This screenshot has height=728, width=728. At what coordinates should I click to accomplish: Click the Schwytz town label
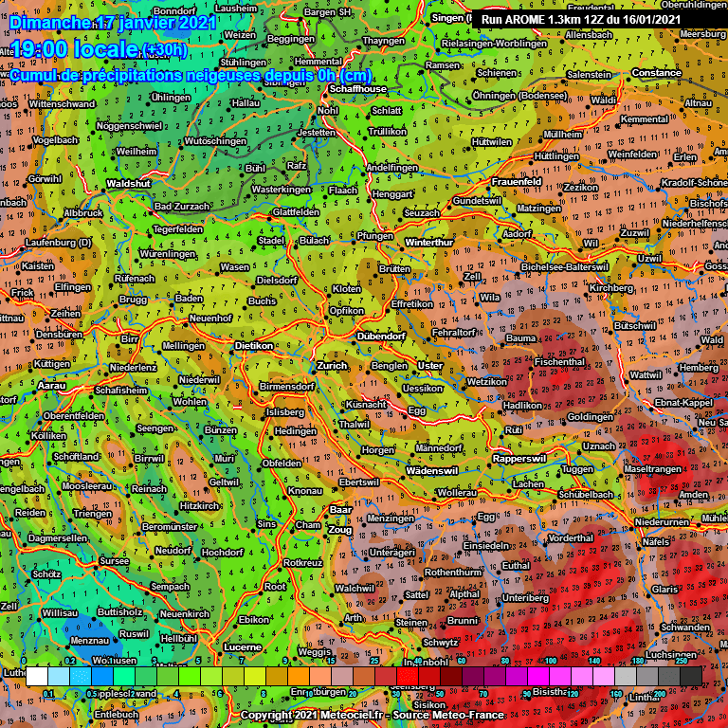(441, 643)
